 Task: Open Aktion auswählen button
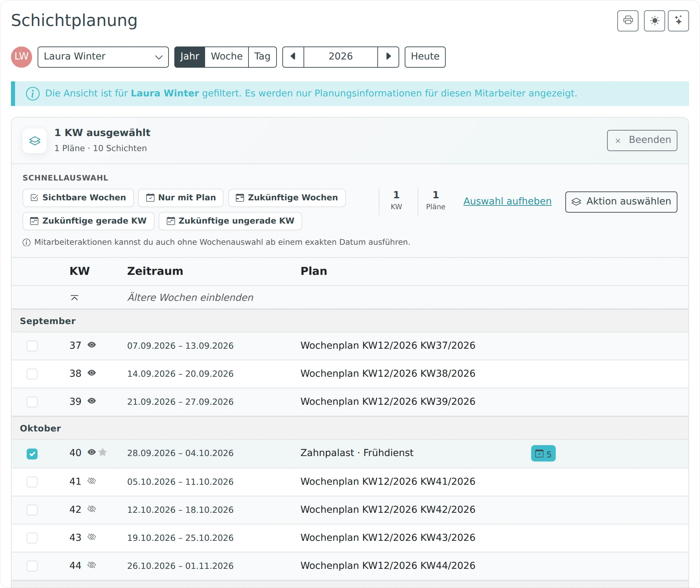pyautogui.click(x=621, y=202)
